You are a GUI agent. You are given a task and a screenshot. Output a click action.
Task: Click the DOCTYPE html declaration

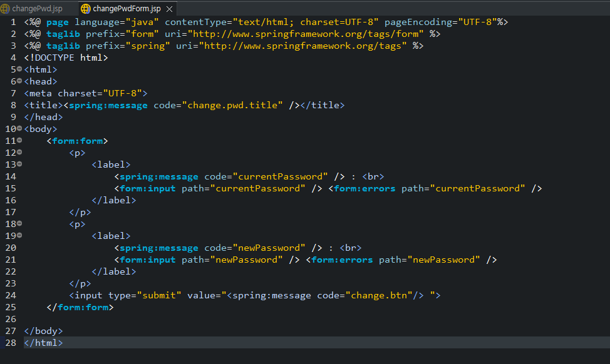click(66, 58)
